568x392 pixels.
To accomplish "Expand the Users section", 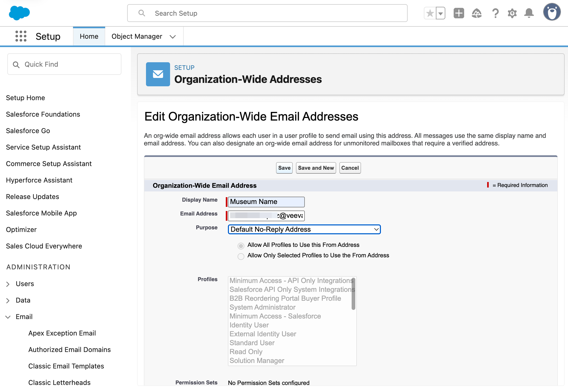I will 8,284.
